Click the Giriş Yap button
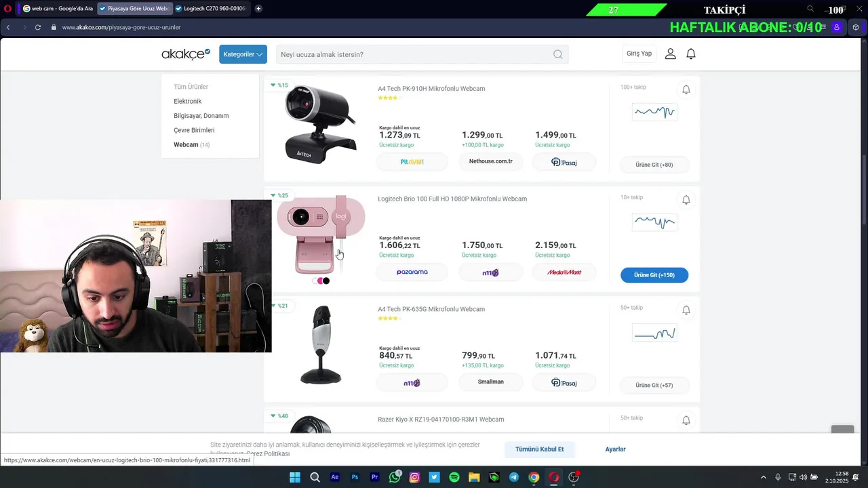Image resolution: width=868 pixels, height=488 pixels. 639,54
